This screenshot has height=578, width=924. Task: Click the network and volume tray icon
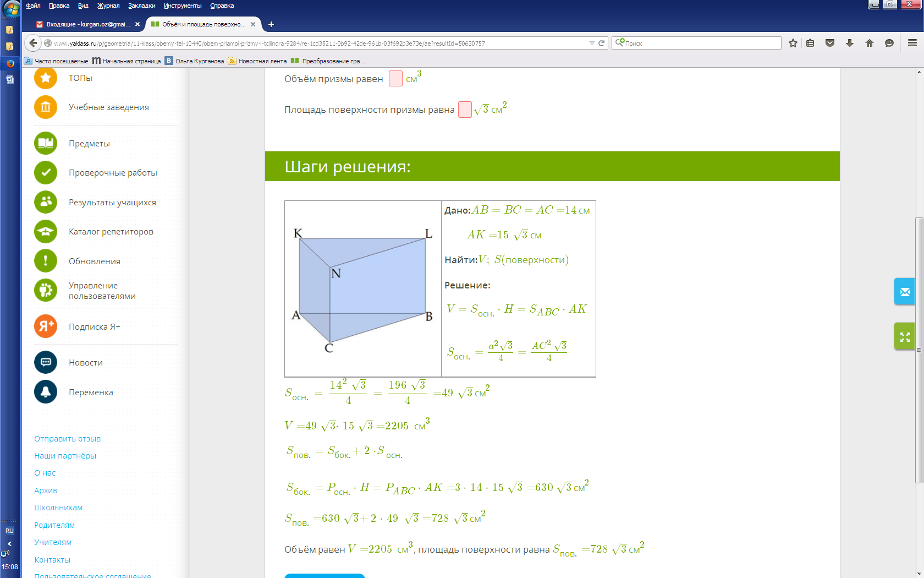(5, 553)
